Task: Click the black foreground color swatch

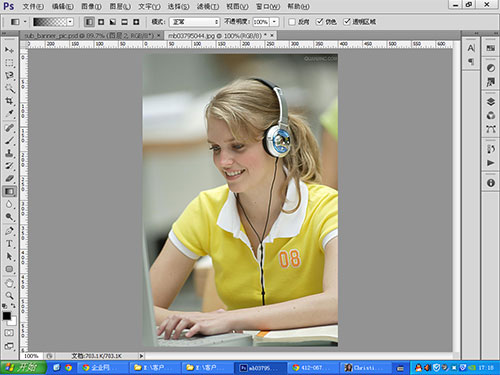Action: click(x=7, y=316)
